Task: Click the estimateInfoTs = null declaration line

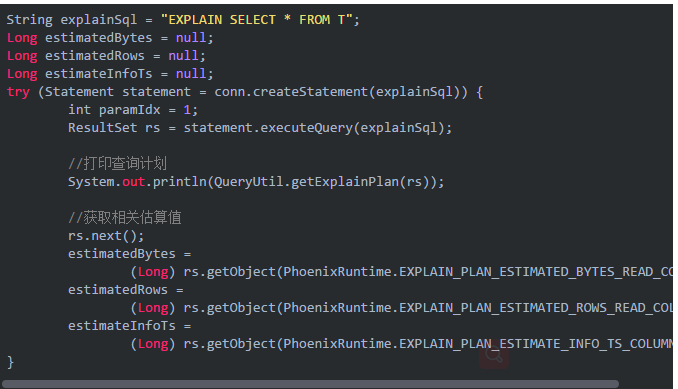Action: [x=110, y=74]
